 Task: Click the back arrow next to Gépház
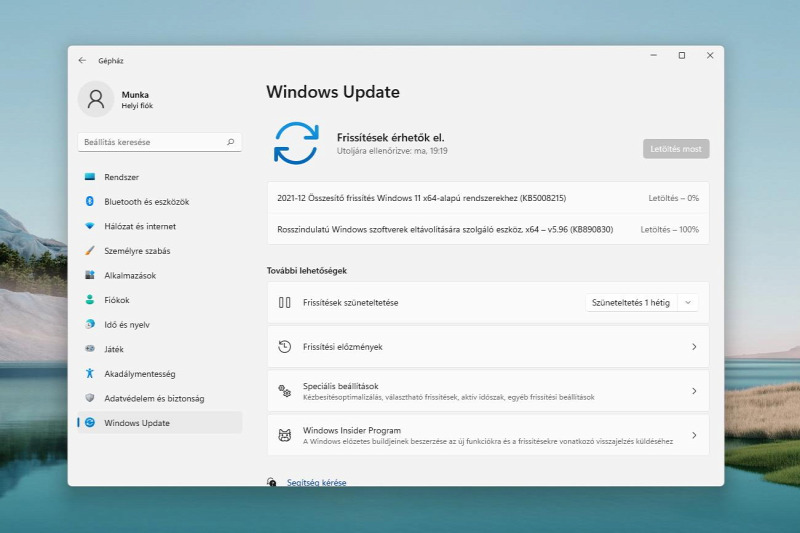(x=82, y=60)
